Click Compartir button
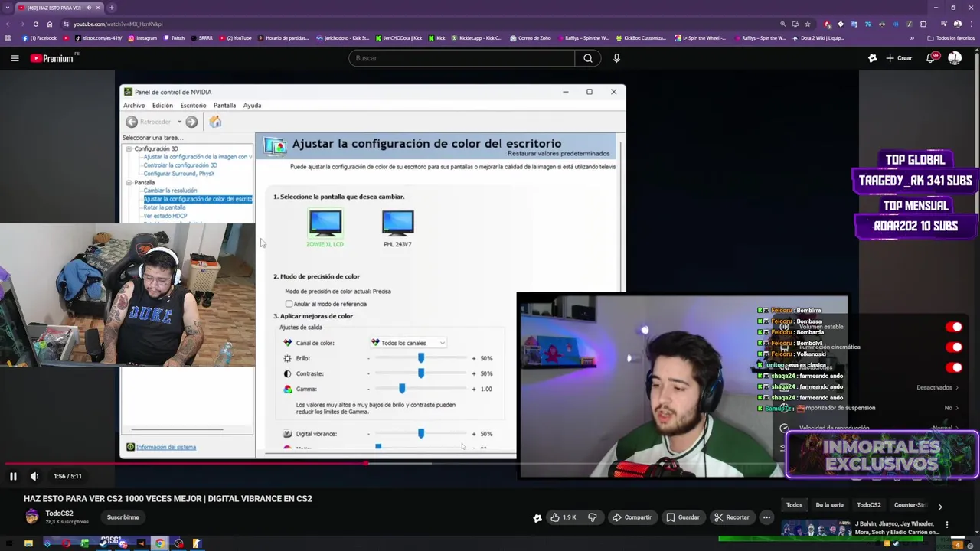 pos(631,517)
